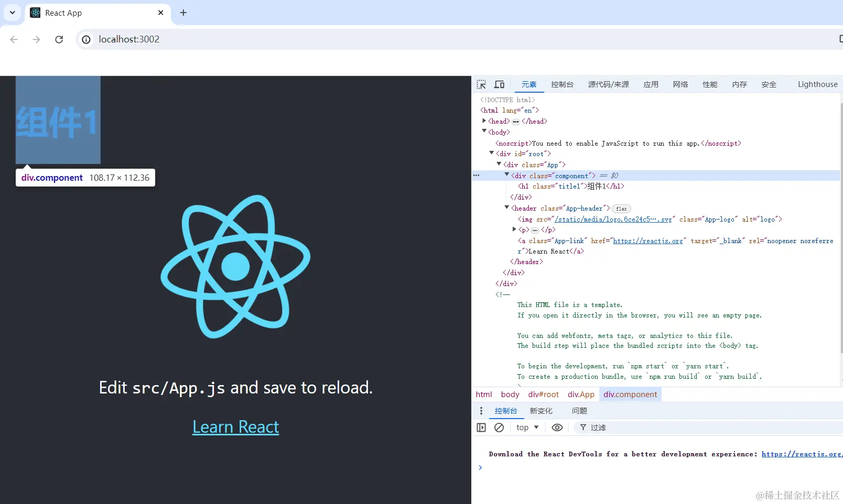This screenshot has width=843, height=504.
Task: Go back to the previous page
Action: point(14,39)
